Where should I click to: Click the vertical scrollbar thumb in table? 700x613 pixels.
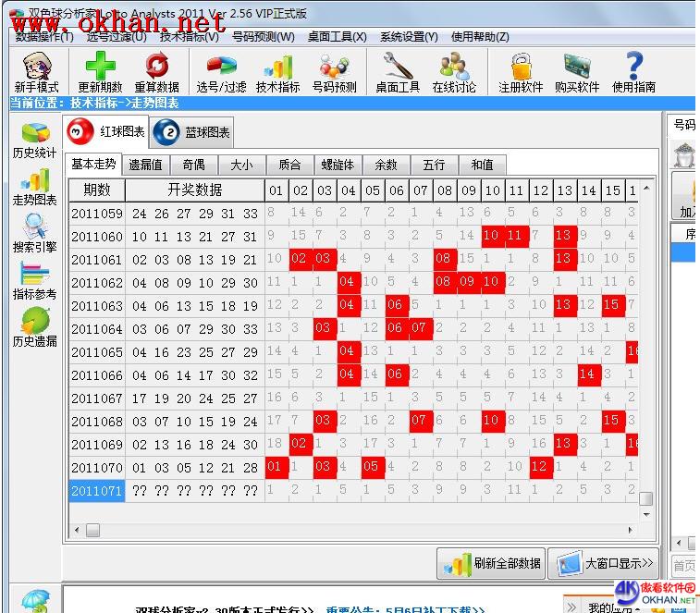tap(646, 498)
